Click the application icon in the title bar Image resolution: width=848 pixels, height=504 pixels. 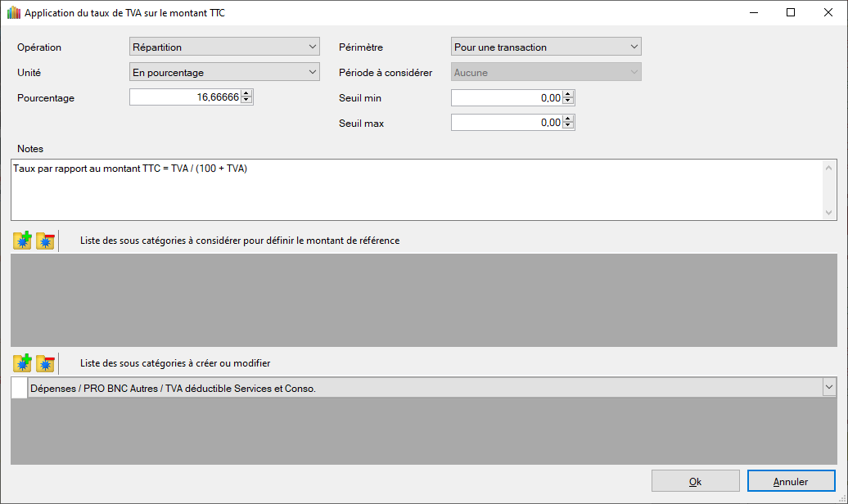click(x=13, y=13)
